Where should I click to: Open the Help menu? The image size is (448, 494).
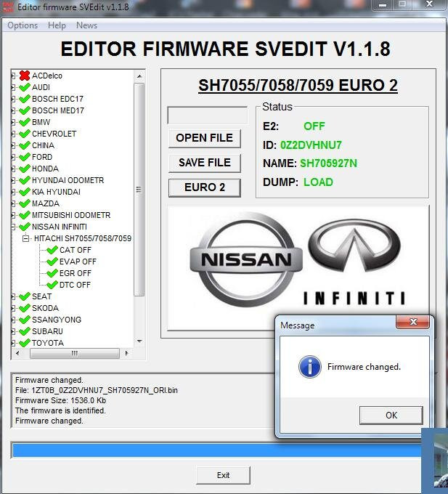(57, 25)
